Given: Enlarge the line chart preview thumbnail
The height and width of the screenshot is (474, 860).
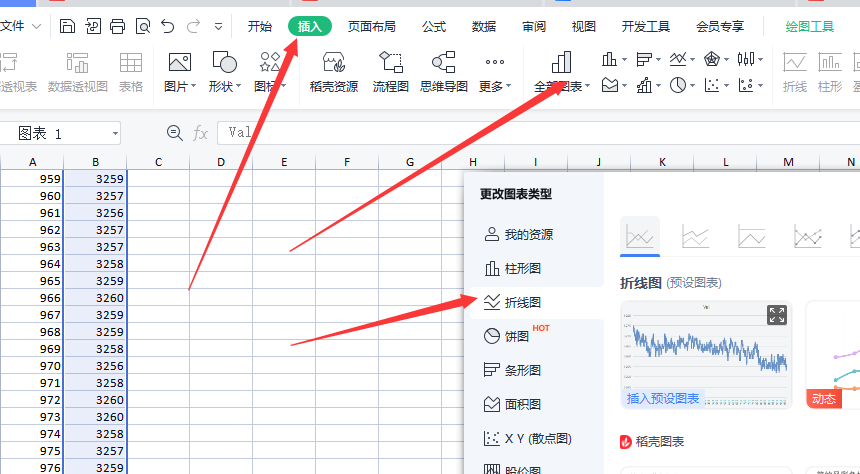Looking at the screenshot, I should tap(777, 315).
